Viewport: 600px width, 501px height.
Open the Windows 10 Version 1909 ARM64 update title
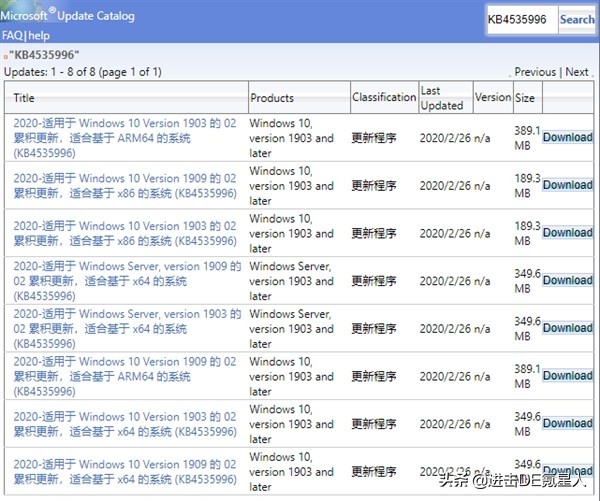point(125,376)
